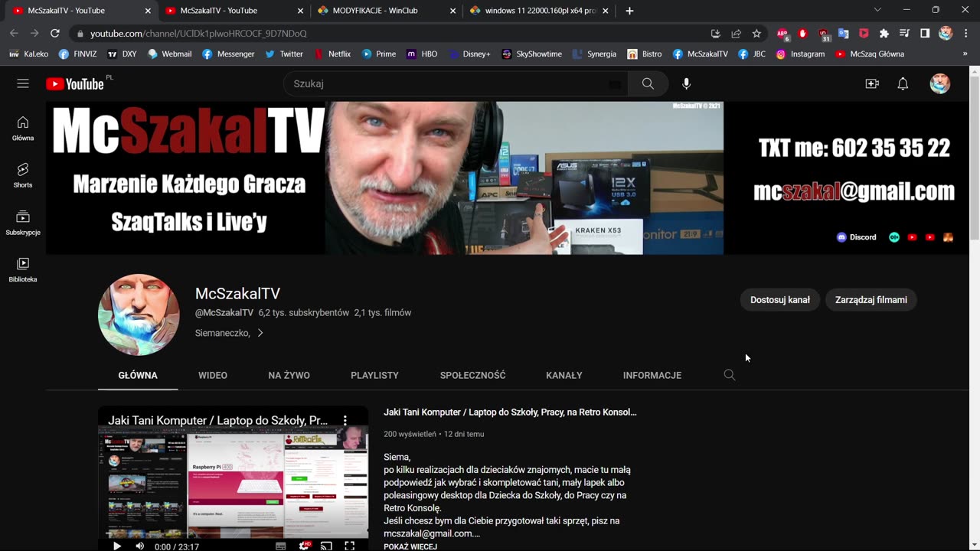Viewport: 980px width, 551px height.
Task: Expand description with POKAŻ WIĘCEJ
Action: click(410, 546)
